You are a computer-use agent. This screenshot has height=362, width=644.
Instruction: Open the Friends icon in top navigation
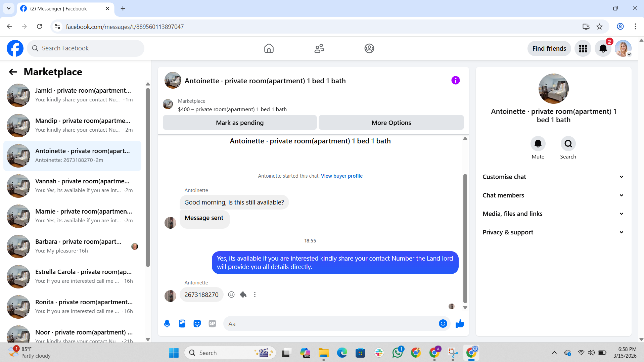tap(319, 48)
